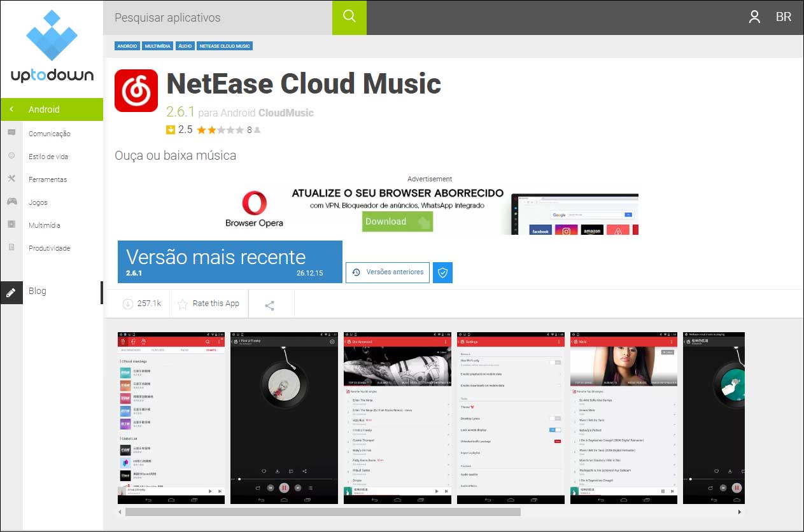Open the I Fink U Freeky player screenshot
Image resolution: width=804 pixels, height=532 pixels.
[x=284, y=418]
